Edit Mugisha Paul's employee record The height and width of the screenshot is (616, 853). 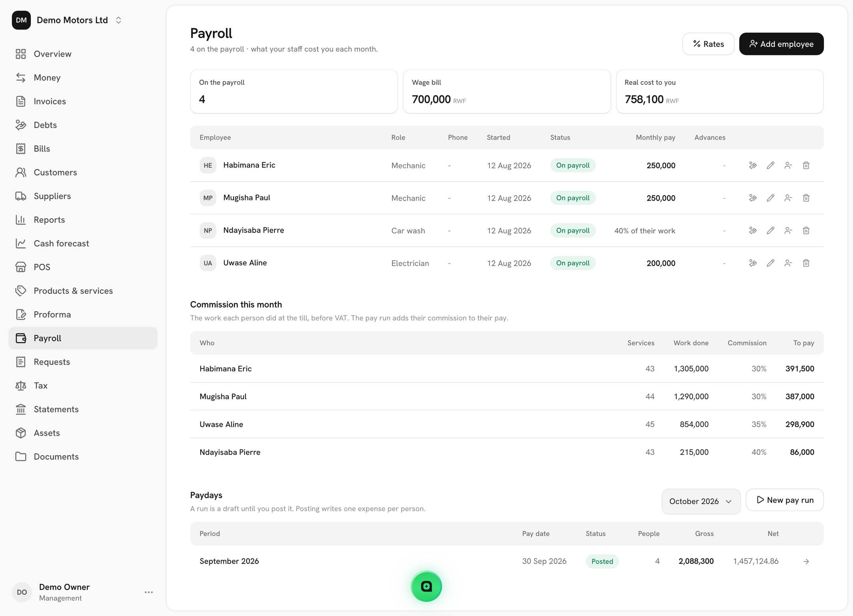[x=770, y=198]
